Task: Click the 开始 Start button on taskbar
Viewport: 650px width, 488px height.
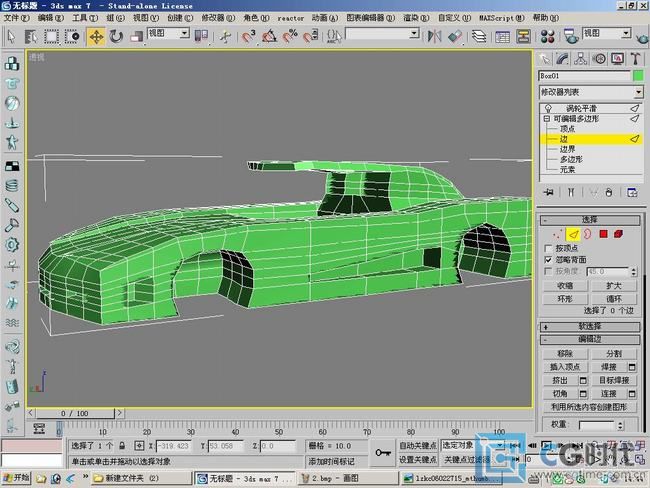Action: tap(17, 478)
